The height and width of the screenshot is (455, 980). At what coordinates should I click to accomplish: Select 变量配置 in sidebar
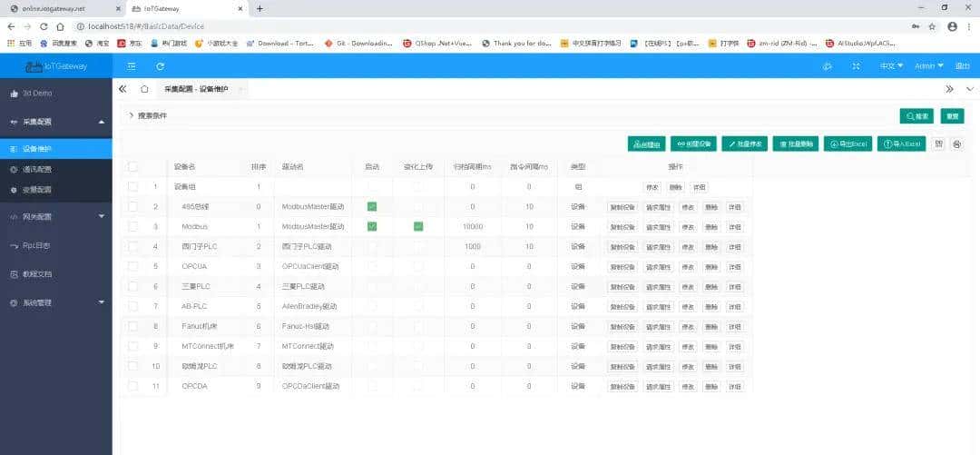(56, 189)
